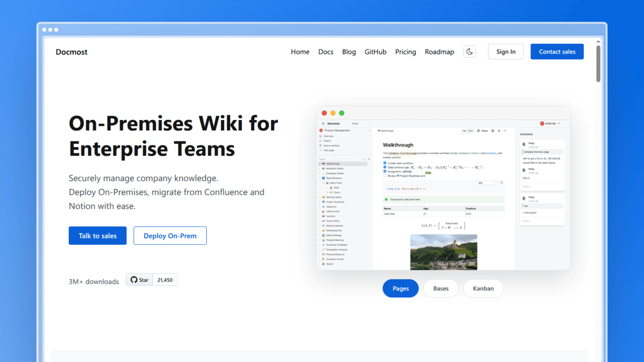Click the Contact sales button

click(557, 51)
